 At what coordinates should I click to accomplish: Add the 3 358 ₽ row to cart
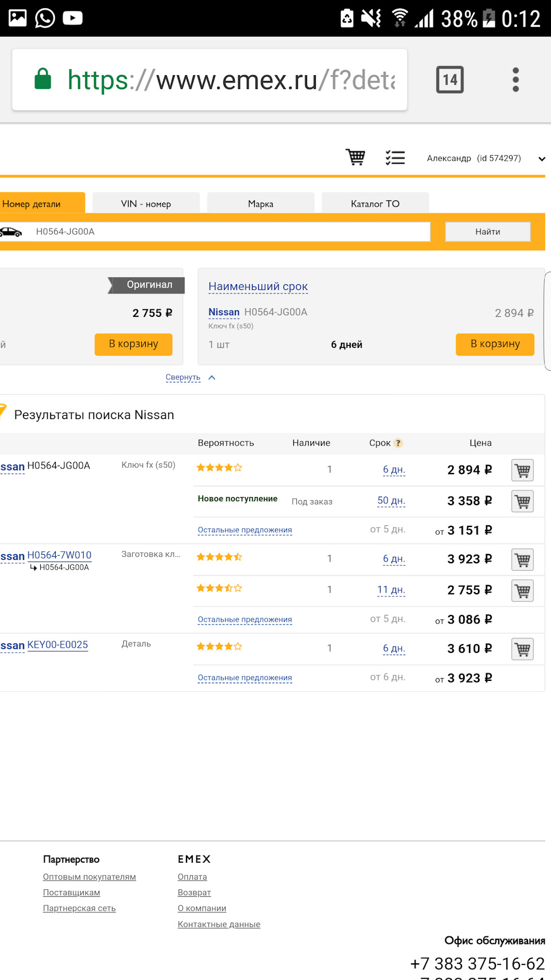522,501
